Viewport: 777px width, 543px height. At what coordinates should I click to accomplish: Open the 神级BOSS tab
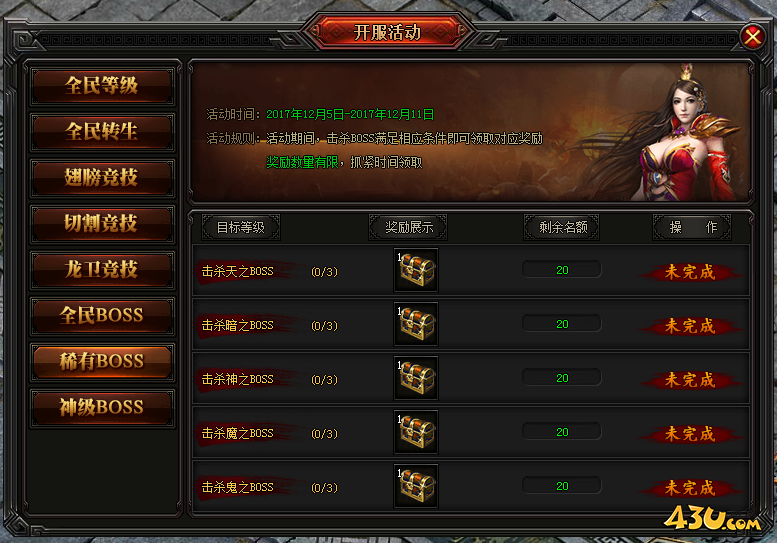point(102,408)
